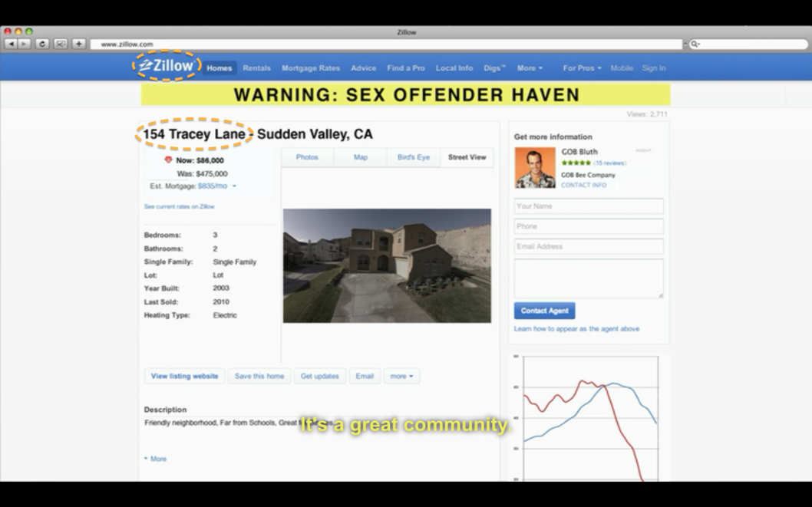
Task: Reload the page with the refresh icon
Action: pos(42,44)
